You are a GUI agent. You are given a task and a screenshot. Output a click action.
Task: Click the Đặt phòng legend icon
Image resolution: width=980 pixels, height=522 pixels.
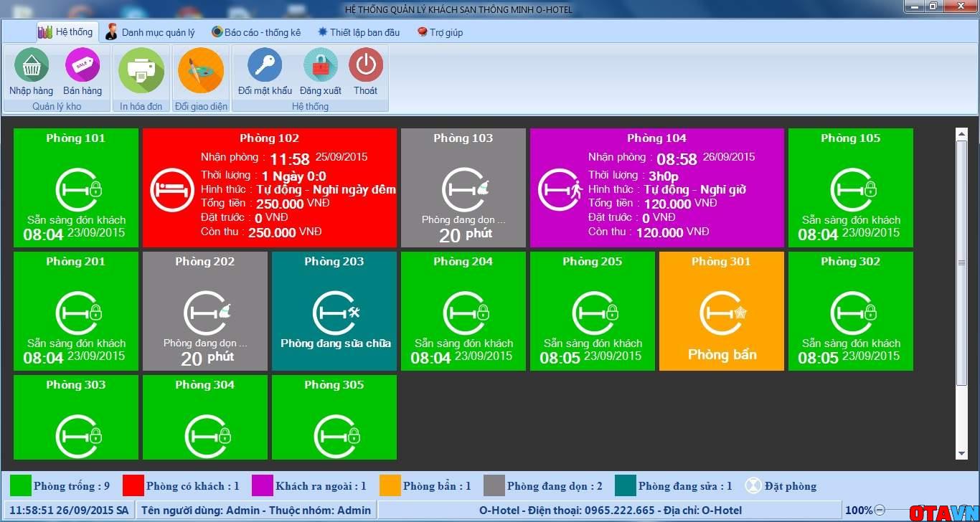[x=753, y=486]
